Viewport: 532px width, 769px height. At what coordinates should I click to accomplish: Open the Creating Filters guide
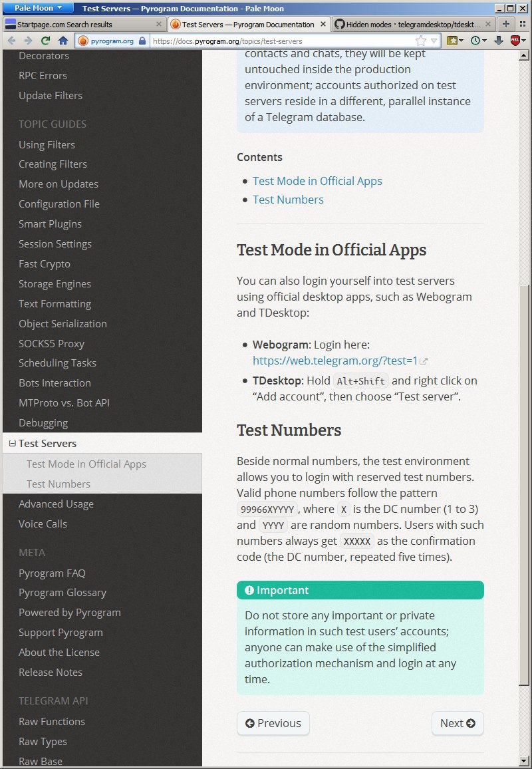(53, 164)
